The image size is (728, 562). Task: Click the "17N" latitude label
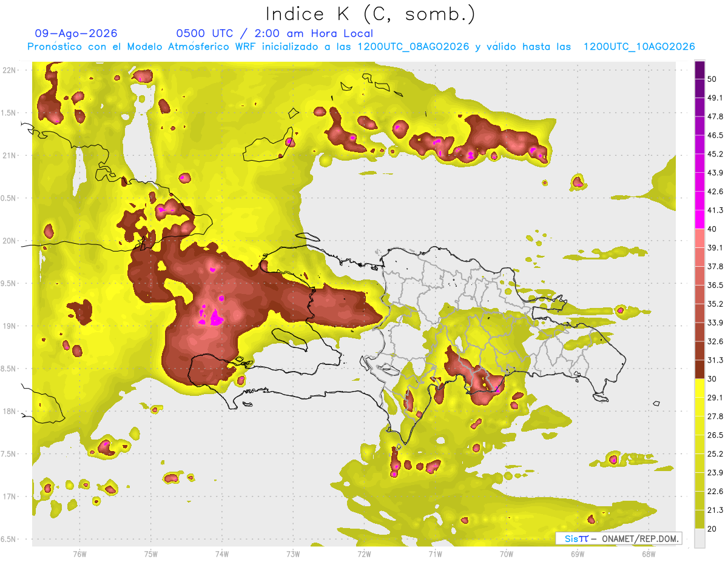tap(10, 497)
